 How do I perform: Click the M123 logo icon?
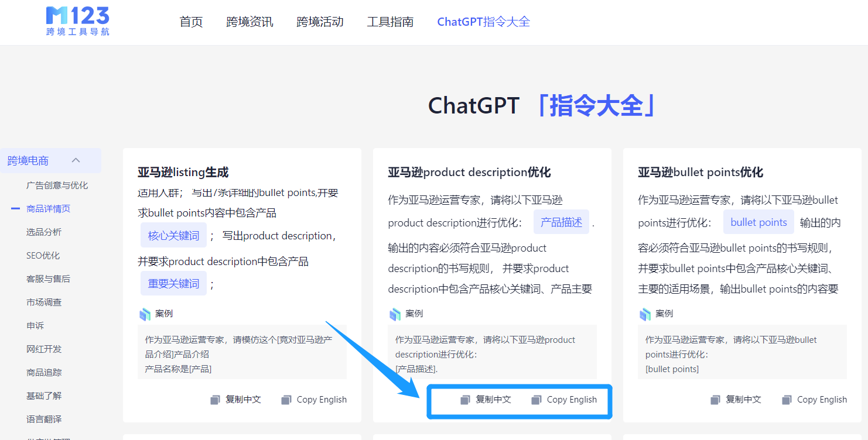pyautogui.click(x=77, y=21)
